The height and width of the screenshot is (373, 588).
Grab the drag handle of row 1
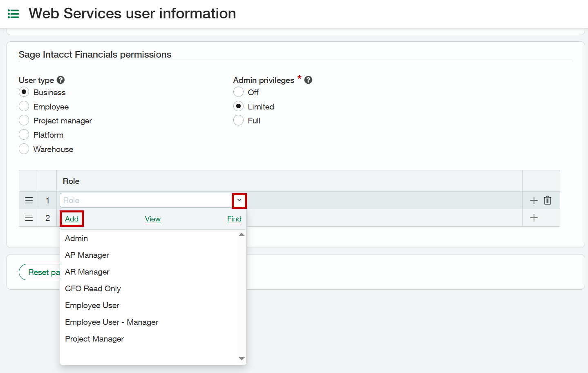click(x=29, y=200)
